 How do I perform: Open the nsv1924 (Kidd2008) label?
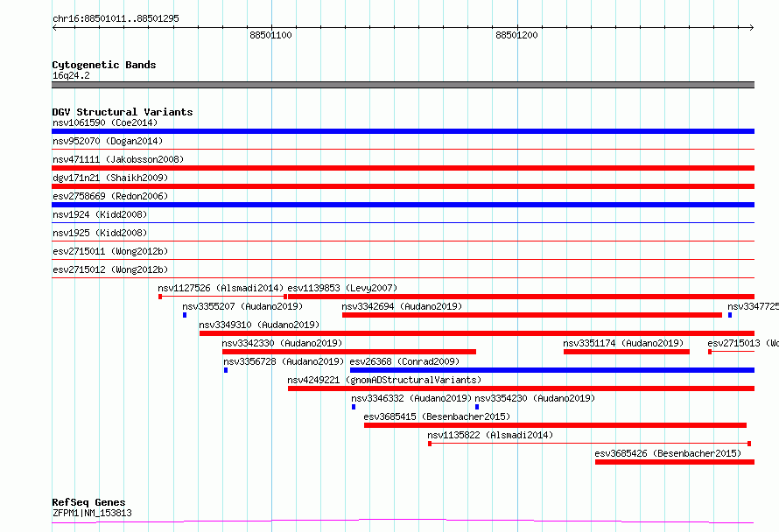[x=100, y=214]
